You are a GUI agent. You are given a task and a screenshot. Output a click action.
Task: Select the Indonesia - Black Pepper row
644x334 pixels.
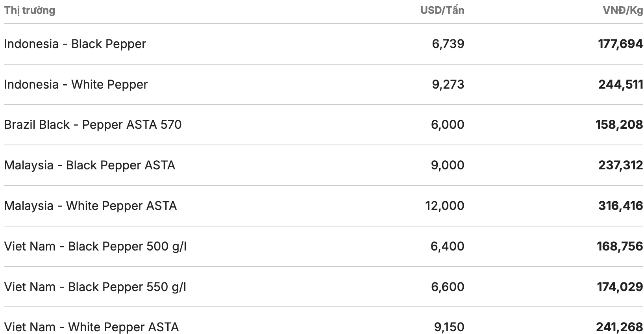coord(75,44)
